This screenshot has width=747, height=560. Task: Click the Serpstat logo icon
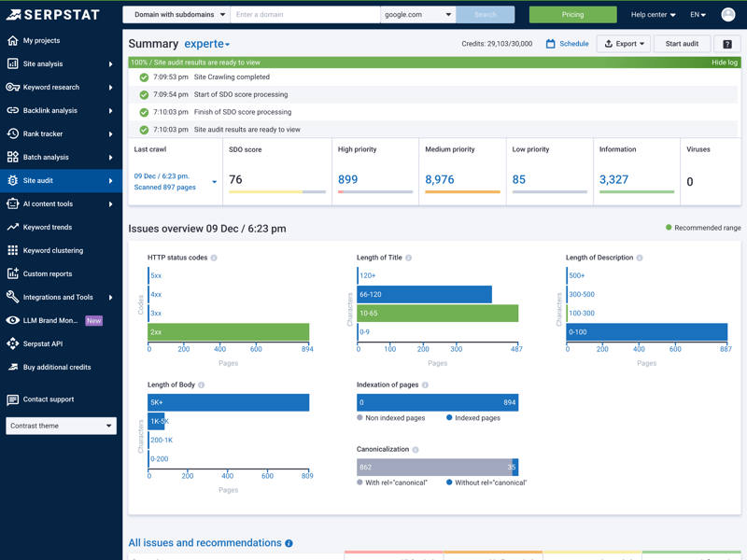(x=13, y=14)
